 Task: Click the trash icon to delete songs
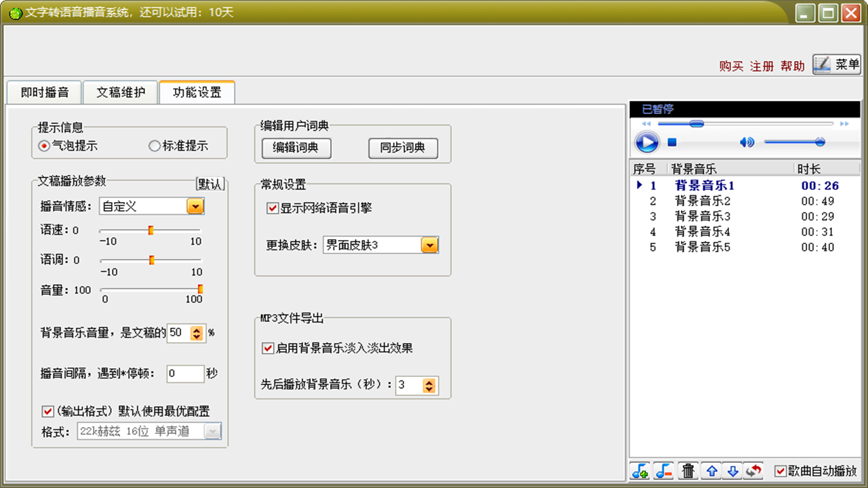(688, 470)
